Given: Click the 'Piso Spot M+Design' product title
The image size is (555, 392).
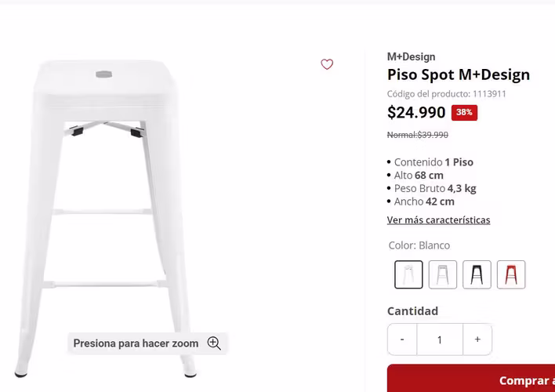Looking at the screenshot, I should click(x=459, y=74).
